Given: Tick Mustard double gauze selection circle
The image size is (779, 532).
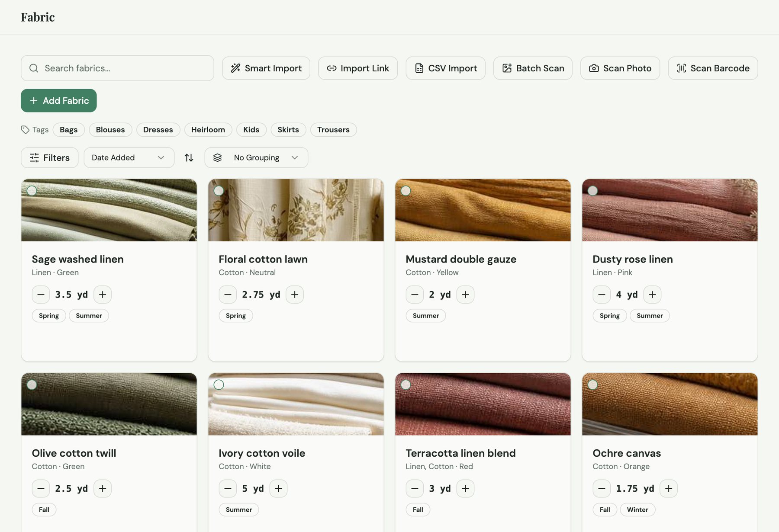Looking at the screenshot, I should click(x=406, y=191).
